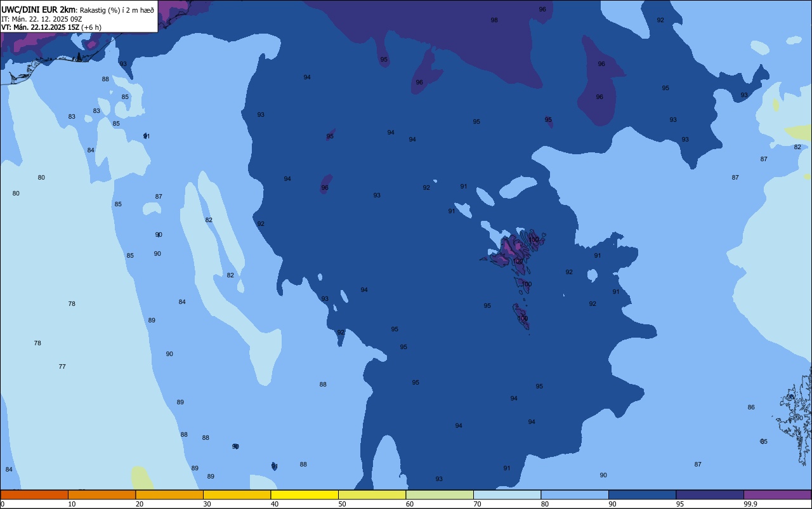The width and height of the screenshot is (812, 509).
Task: Click the 'Rakastig (%) í 2 m hæð' label
Action: [117, 10]
